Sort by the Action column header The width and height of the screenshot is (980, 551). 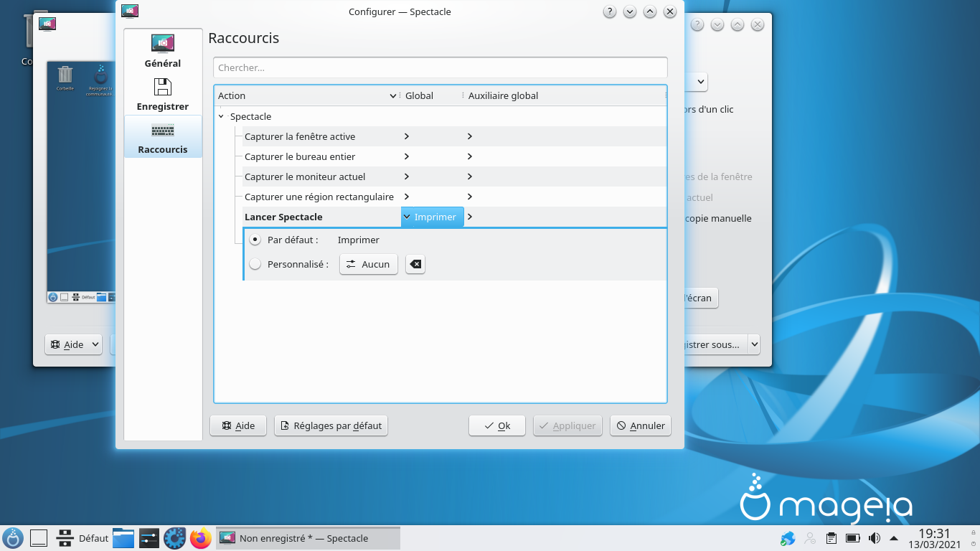[306, 95]
